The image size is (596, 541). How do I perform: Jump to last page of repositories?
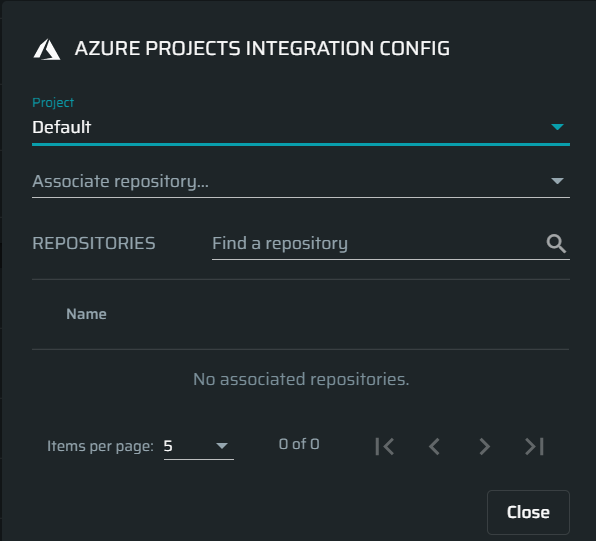point(534,446)
